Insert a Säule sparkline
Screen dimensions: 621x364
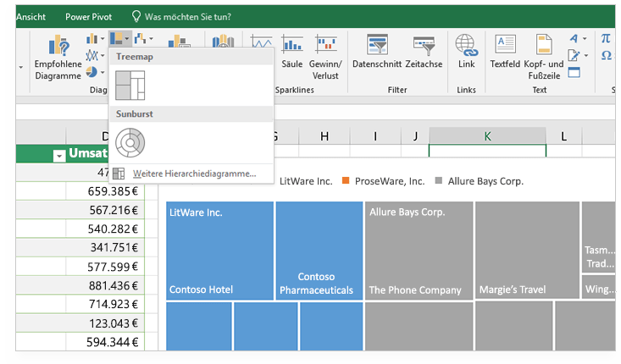click(292, 52)
